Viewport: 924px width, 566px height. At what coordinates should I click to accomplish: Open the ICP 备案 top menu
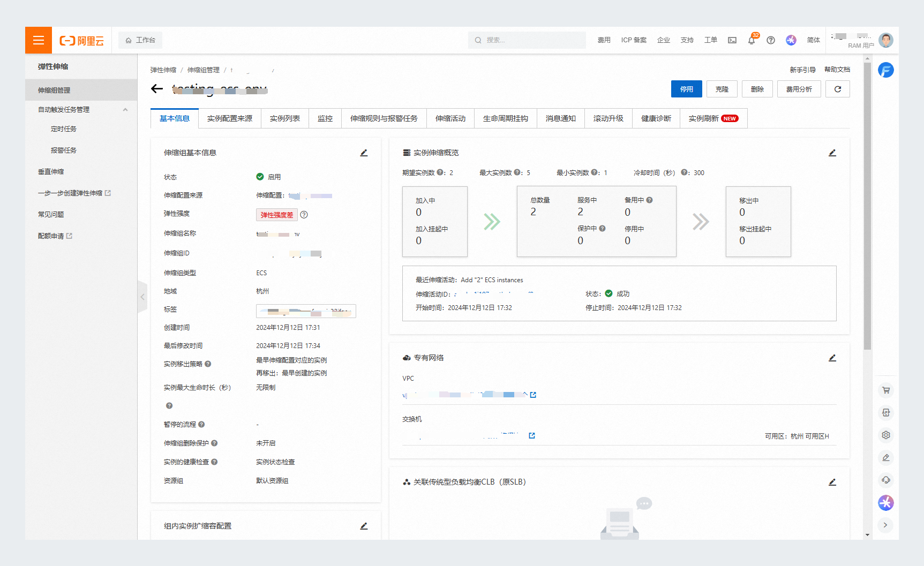[634, 40]
